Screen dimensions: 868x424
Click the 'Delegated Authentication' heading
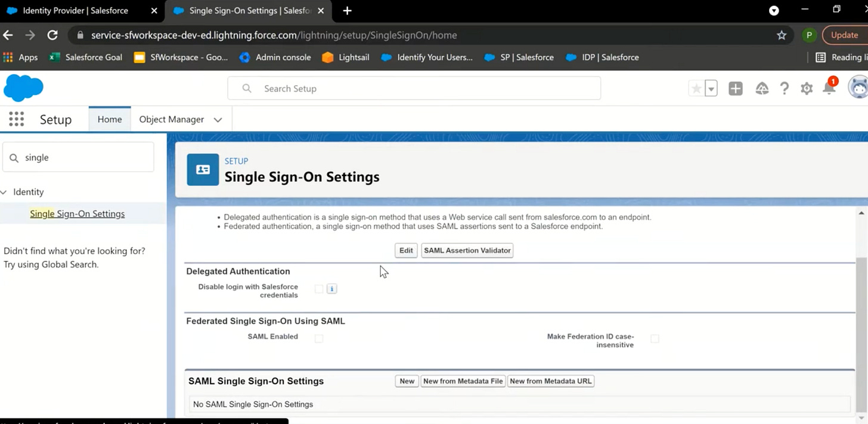[238, 271]
